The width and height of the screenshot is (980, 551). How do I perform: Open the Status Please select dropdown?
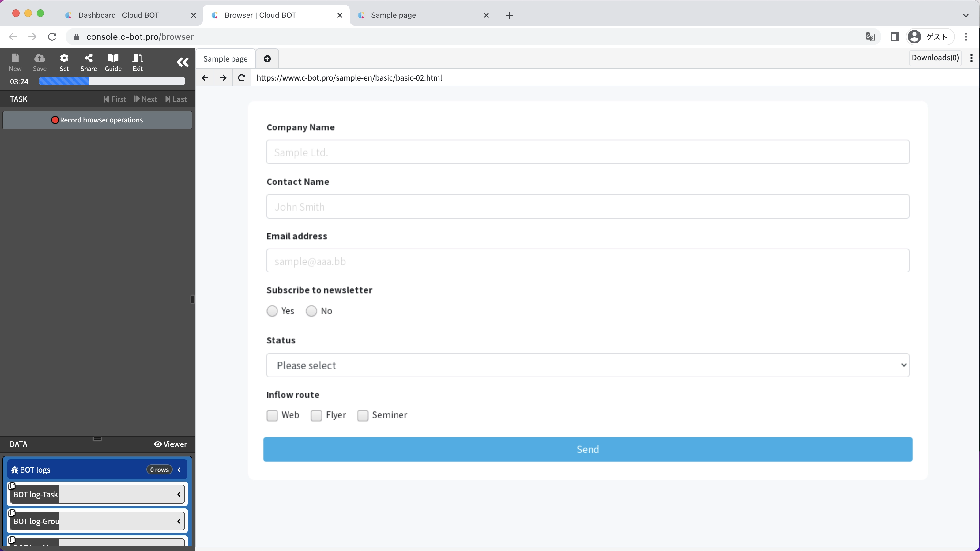coord(587,365)
